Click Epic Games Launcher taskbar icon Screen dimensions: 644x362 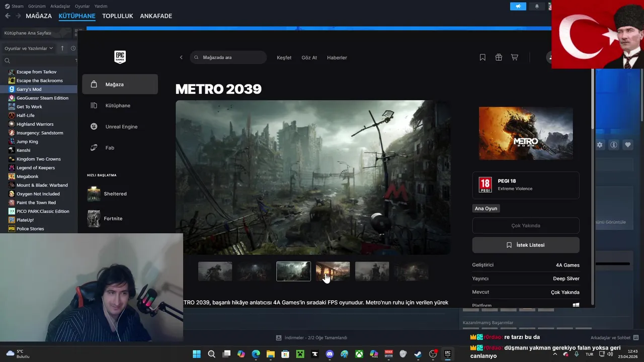(x=447, y=353)
